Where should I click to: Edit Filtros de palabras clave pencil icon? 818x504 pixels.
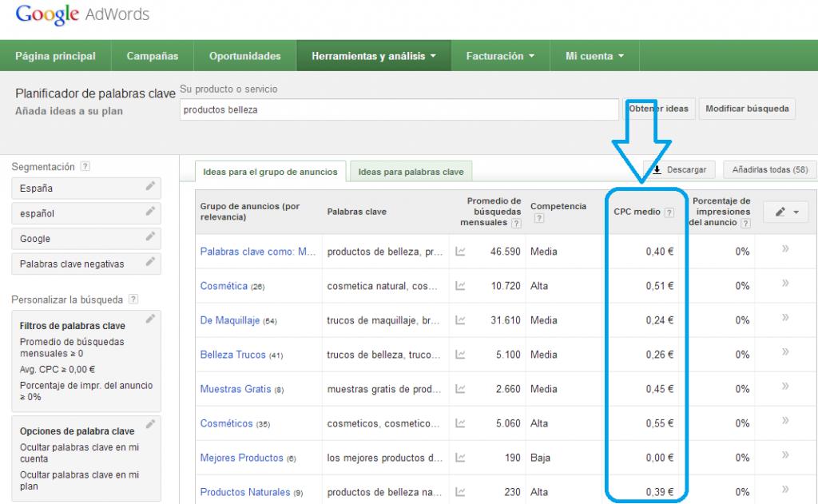149,319
